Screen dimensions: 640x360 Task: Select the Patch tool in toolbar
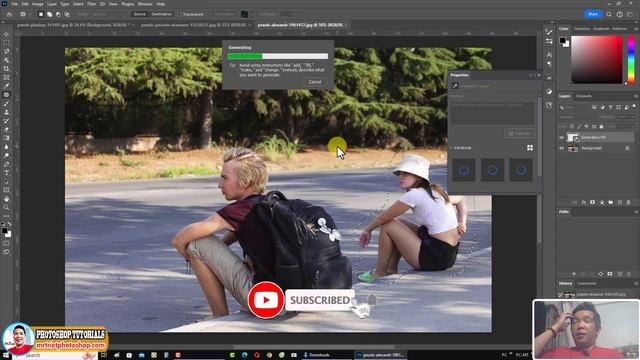pyautogui.click(x=6, y=95)
